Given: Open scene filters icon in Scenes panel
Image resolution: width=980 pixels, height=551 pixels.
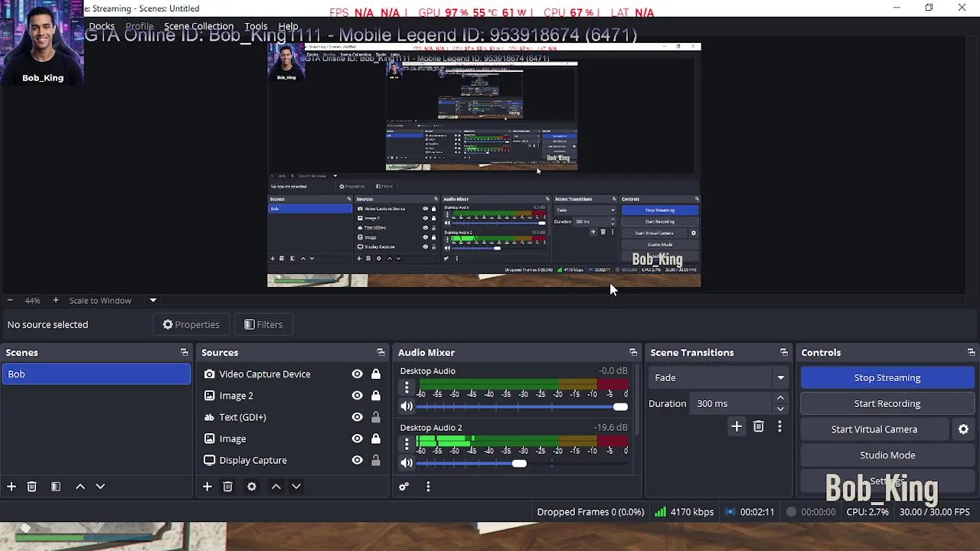Looking at the screenshot, I should pyautogui.click(x=56, y=487).
